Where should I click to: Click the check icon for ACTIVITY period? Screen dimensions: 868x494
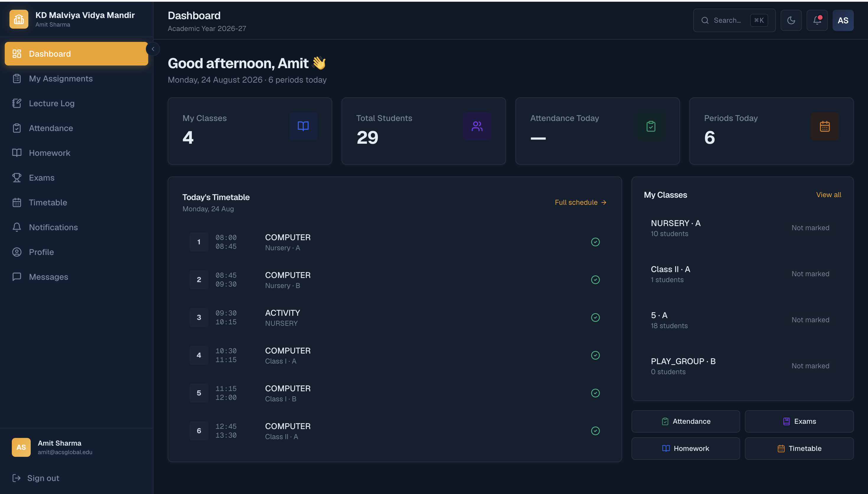click(595, 317)
